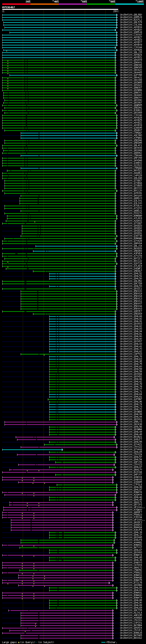
Task: Open the UniRef100_Q5EDG7 entry
Action: point(131,271)
